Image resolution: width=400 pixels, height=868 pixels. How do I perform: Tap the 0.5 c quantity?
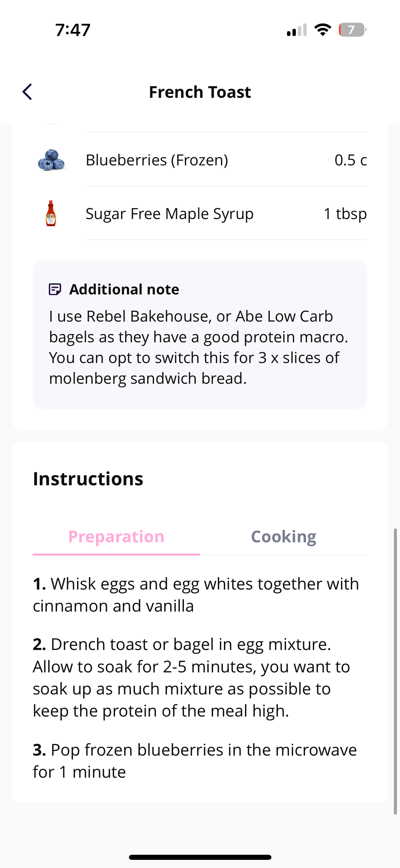(351, 160)
